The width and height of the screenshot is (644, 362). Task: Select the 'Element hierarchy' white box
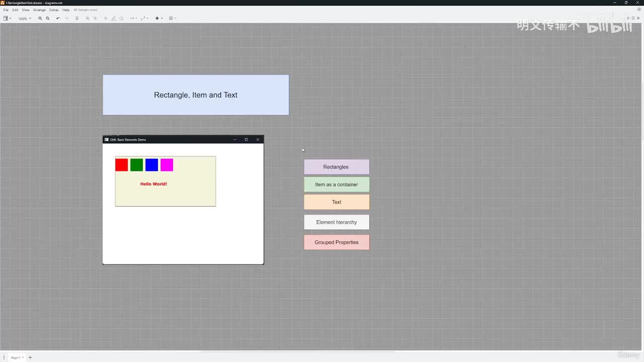coord(337,222)
